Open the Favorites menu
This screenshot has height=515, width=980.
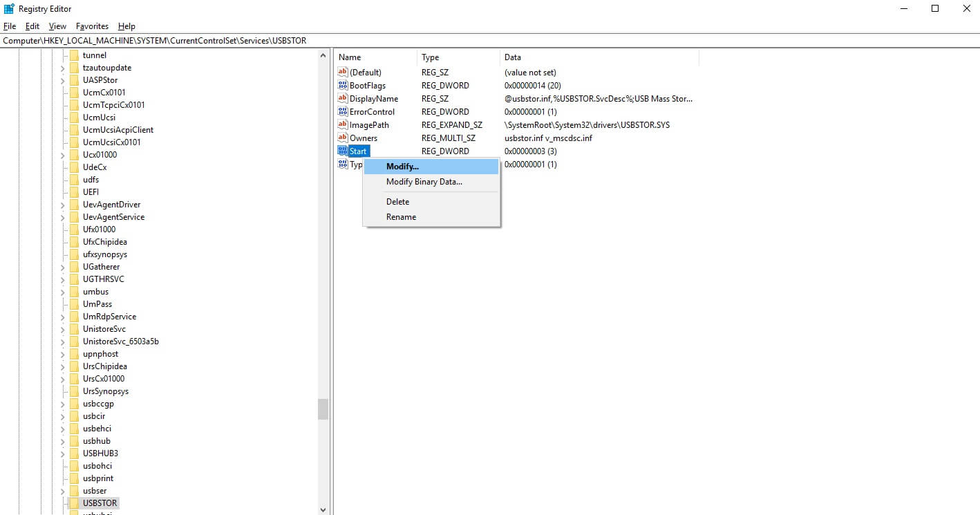tap(92, 26)
